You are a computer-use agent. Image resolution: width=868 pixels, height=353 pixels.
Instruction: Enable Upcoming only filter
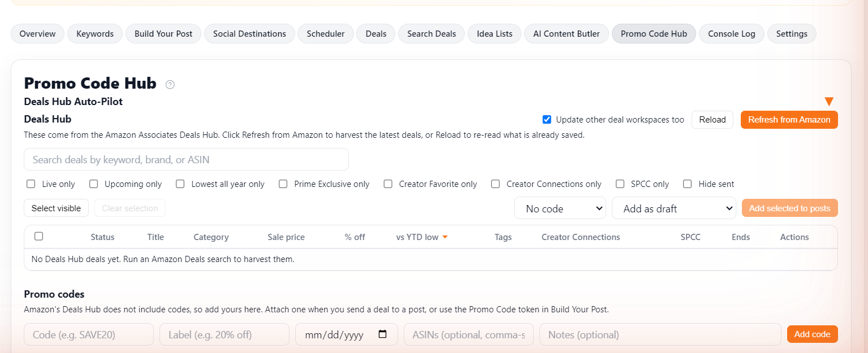[94, 184]
